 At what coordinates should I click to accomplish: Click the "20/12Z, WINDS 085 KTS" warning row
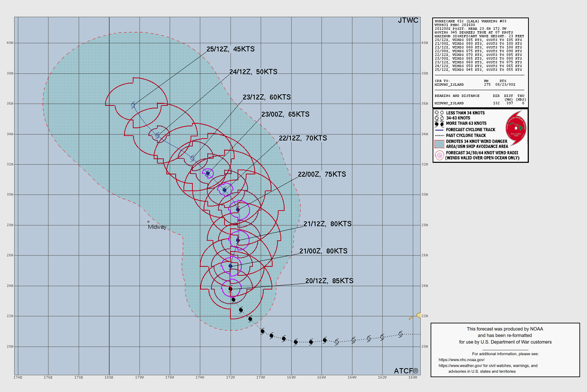tap(478, 40)
